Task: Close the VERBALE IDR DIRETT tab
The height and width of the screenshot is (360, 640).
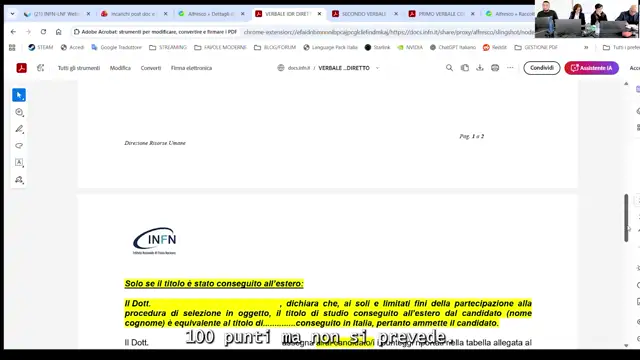Action: pyautogui.click(x=319, y=14)
